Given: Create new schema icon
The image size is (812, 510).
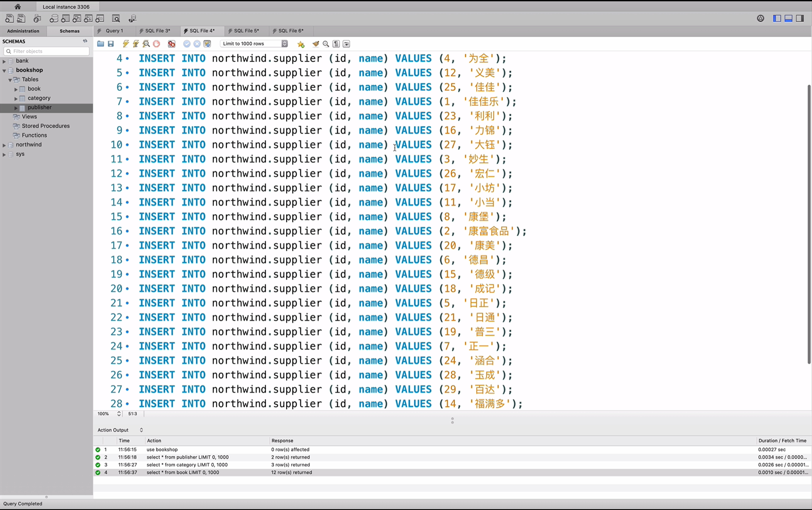Looking at the screenshot, I should (x=54, y=18).
